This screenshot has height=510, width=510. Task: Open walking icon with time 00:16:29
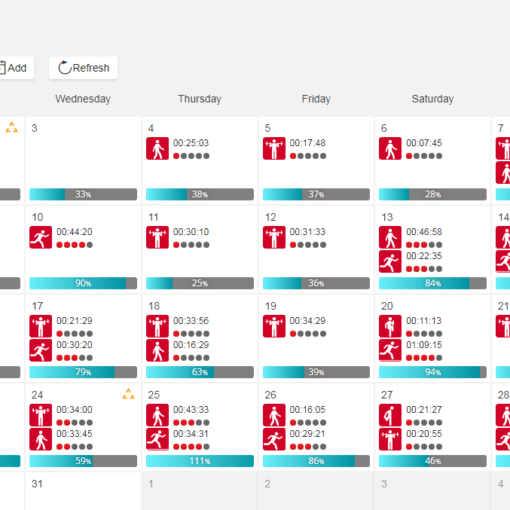[x=157, y=350]
